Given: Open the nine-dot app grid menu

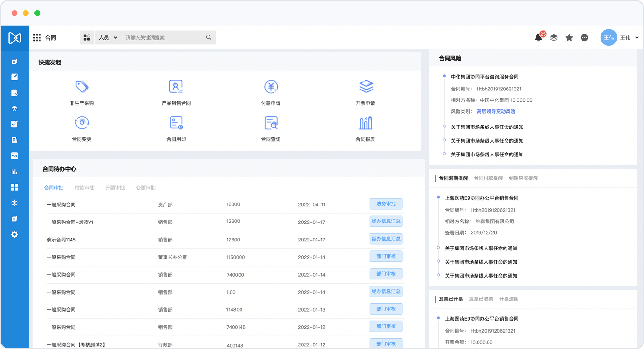Looking at the screenshot, I should coord(37,38).
